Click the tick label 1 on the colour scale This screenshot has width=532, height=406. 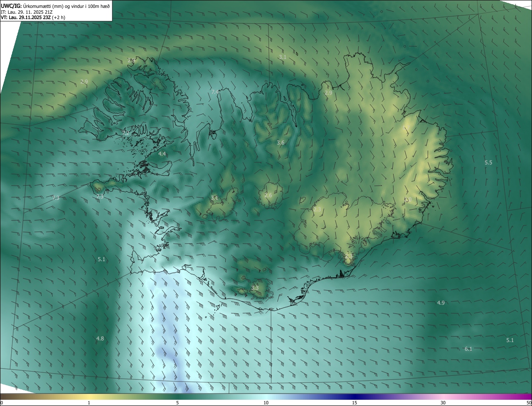click(x=89, y=403)
